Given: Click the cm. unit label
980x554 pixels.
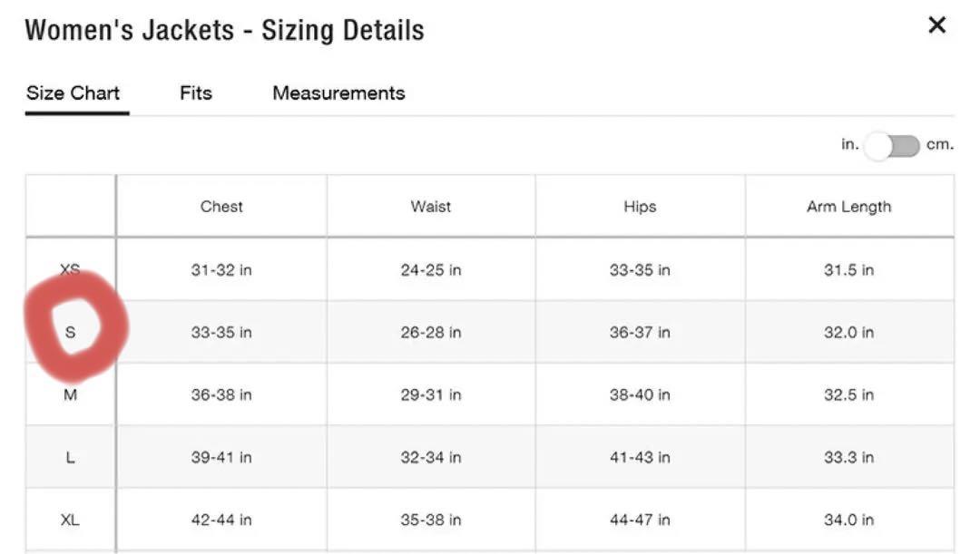Looking at the screenshot, I should (x=939, y=145).
